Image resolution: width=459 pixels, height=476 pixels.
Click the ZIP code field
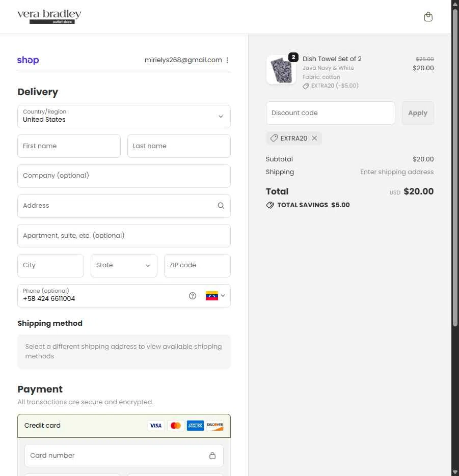(x=197, y=266)
